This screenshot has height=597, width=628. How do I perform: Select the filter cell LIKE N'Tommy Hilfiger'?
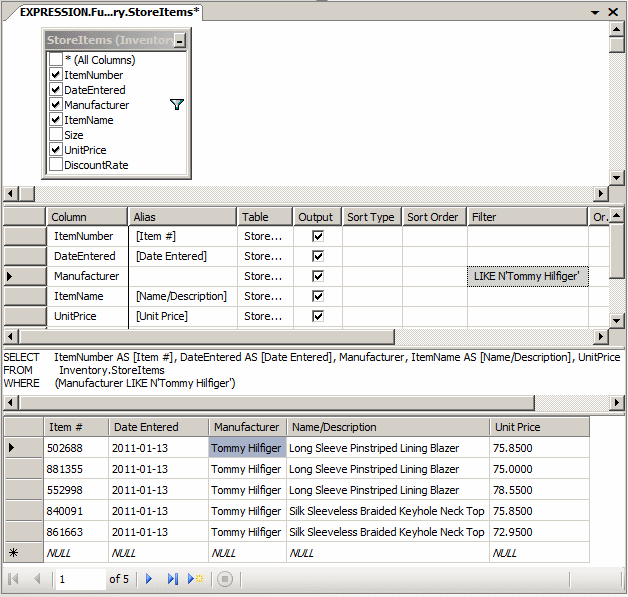pyautogui.click(x=527, y=276)
